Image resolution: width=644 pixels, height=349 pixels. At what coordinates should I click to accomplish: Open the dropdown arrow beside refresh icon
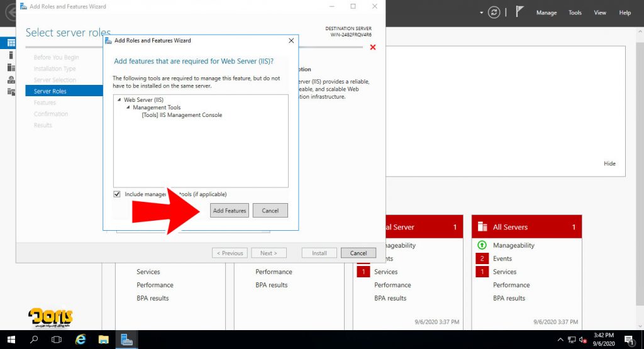481,13
